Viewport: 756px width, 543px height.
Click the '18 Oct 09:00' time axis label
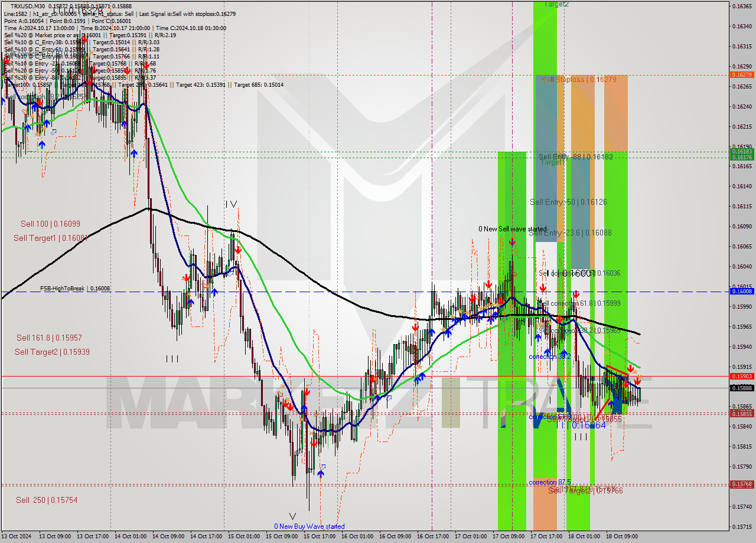click(622, 537)
